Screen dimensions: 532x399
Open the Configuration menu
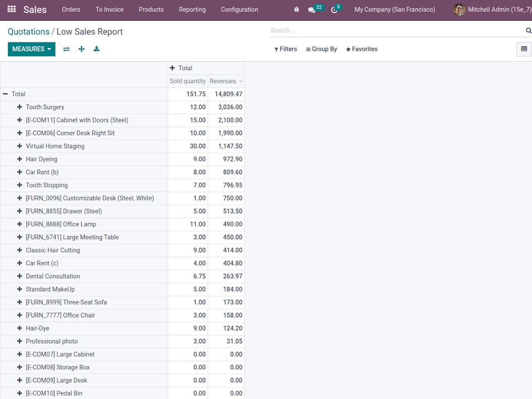pyautogui.click(x=240, y=9)
